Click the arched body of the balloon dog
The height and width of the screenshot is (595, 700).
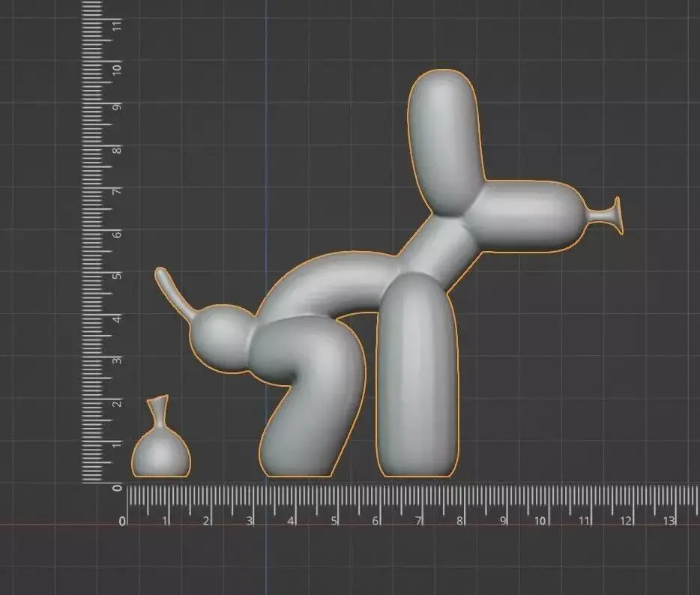tap(331, 286)
